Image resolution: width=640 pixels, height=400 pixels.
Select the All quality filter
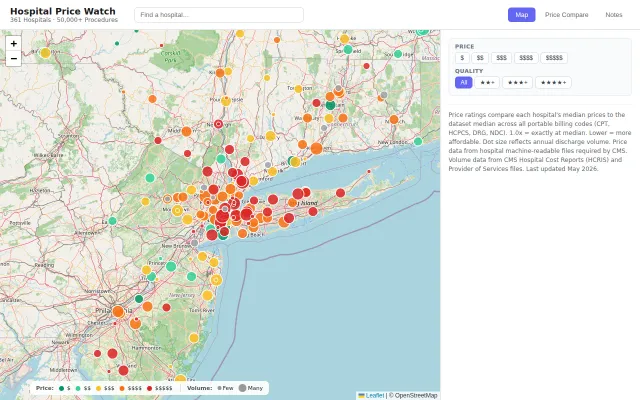pos(464,82)
